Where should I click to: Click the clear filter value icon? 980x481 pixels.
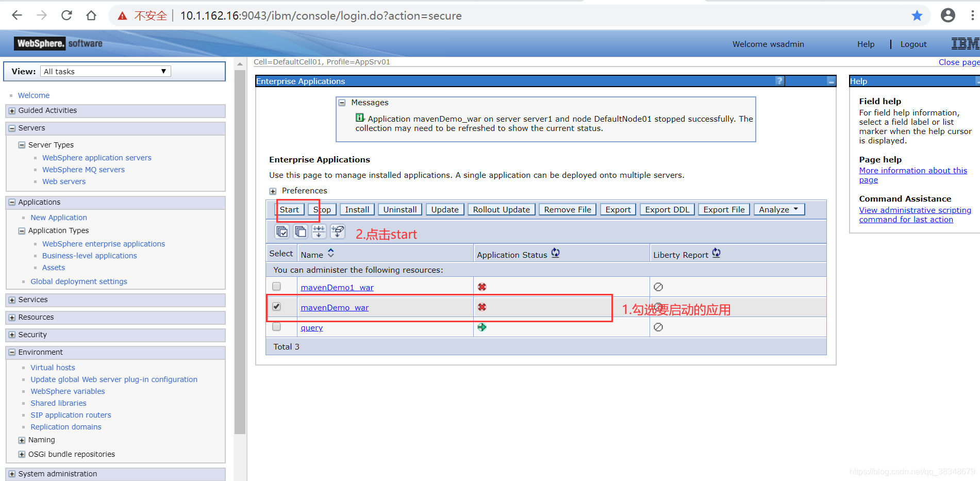click(338, 231)
